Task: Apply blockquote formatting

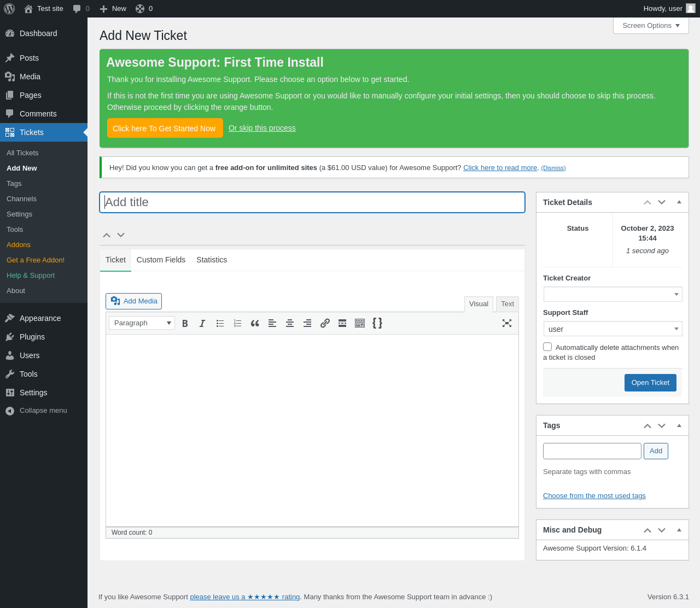Action: 255,323
